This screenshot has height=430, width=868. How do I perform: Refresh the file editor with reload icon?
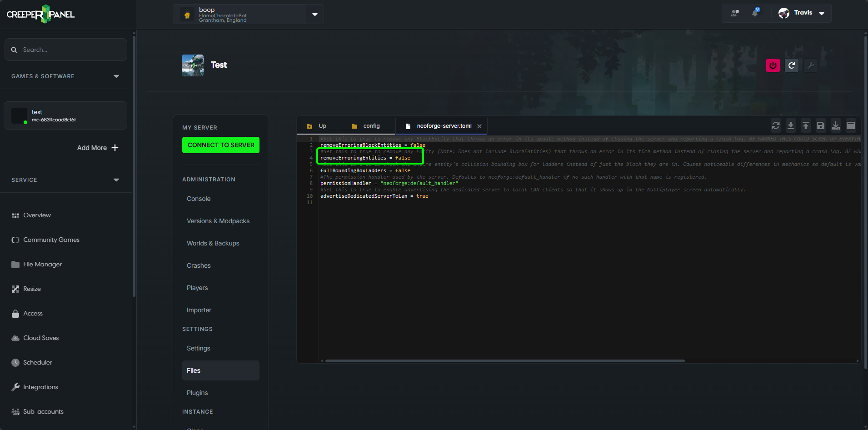click(776, 125)
